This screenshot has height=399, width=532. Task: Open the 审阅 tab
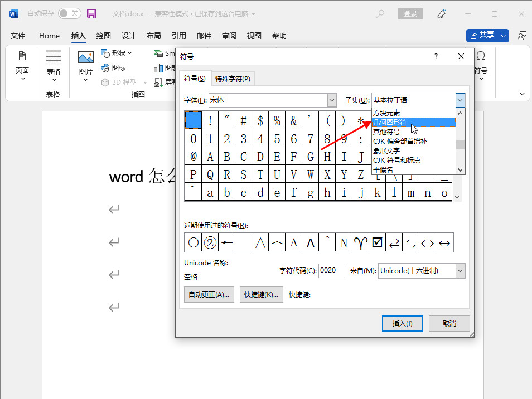tap(229, 36)
